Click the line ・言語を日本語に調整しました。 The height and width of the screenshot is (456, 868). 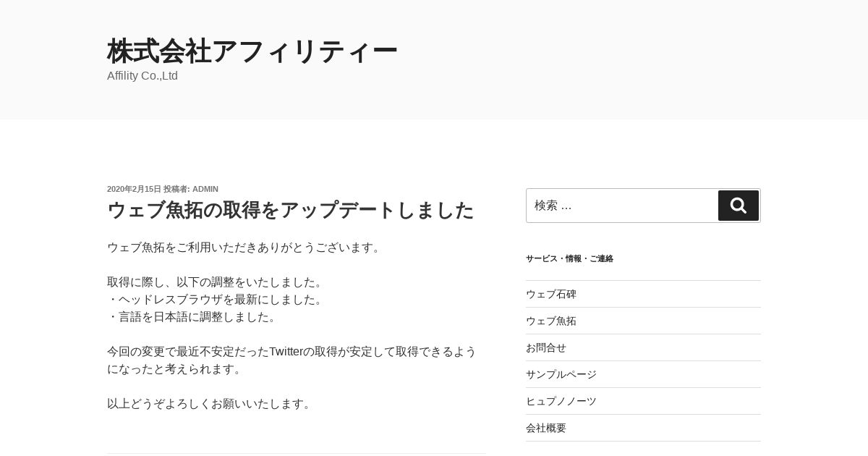click(x=193, y=317)
